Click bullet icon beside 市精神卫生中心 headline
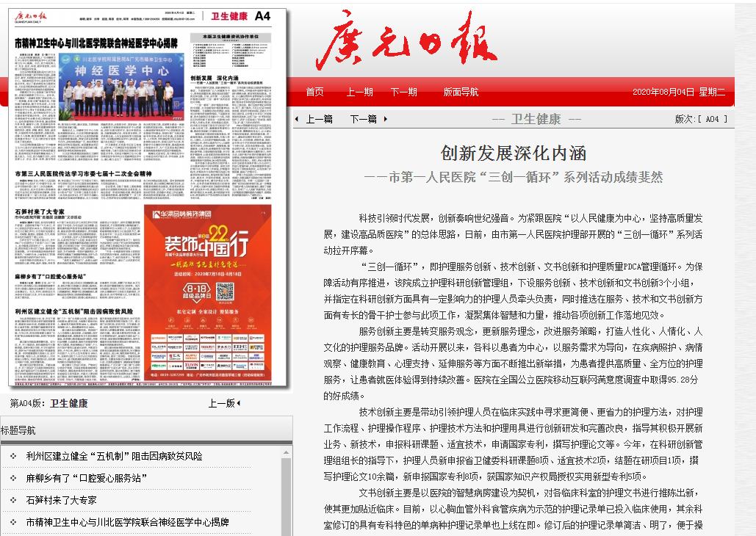This screenshot has height=536, width=756. [x=12, y=522]
